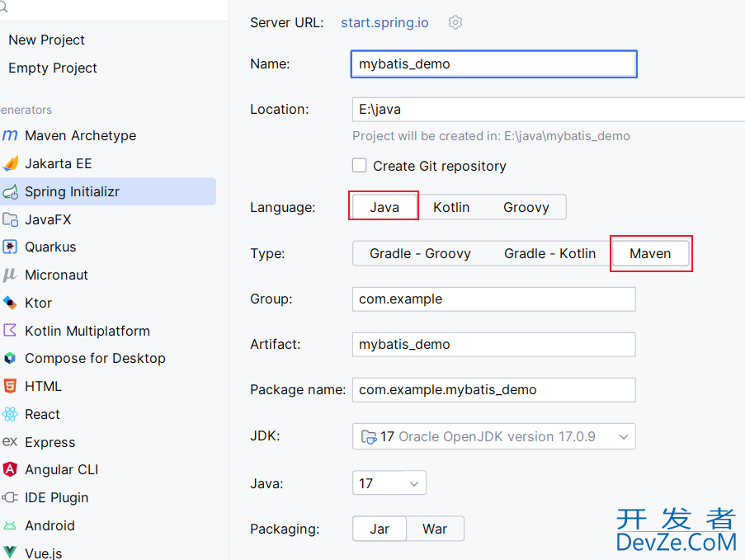
Task: Open the start.spring.io server link
Action: point(384,23)
